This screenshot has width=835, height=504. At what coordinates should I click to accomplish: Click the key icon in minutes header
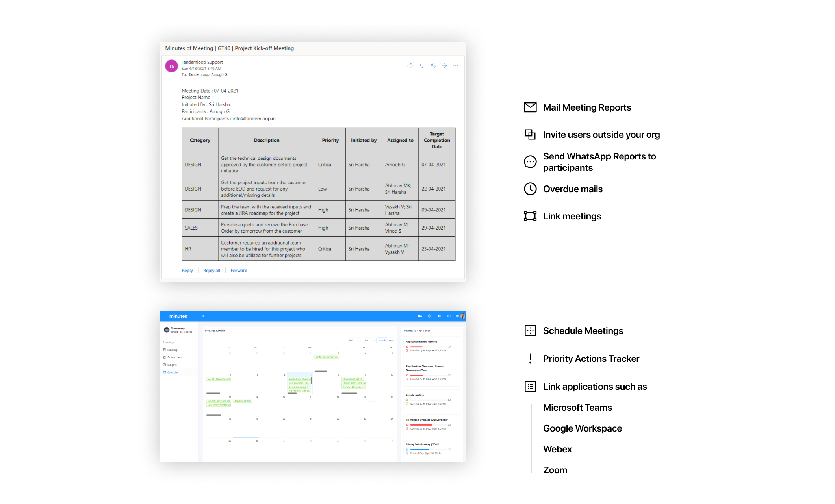tap(420, 316)
